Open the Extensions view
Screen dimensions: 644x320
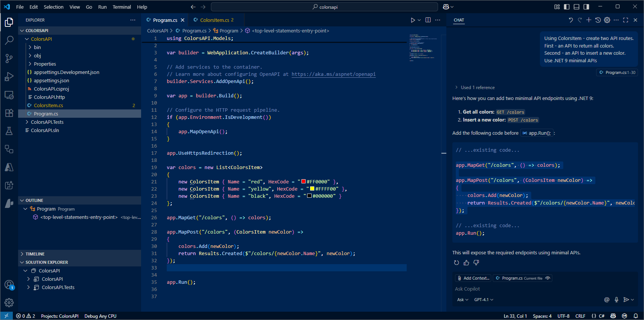point(9,113)
